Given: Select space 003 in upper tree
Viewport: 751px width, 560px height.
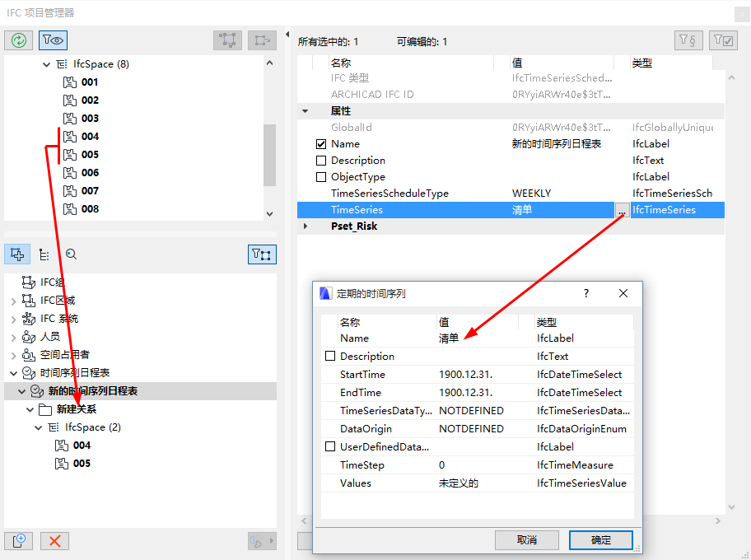Looking at the screenshot, I should pyautogui.click(x=90, y=119).
